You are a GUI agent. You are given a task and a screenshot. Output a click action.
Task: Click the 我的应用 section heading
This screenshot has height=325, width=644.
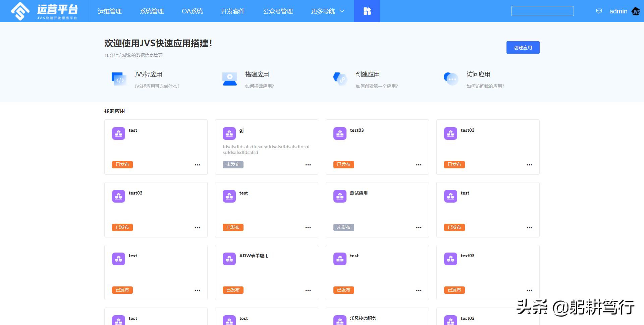(114, 111)
